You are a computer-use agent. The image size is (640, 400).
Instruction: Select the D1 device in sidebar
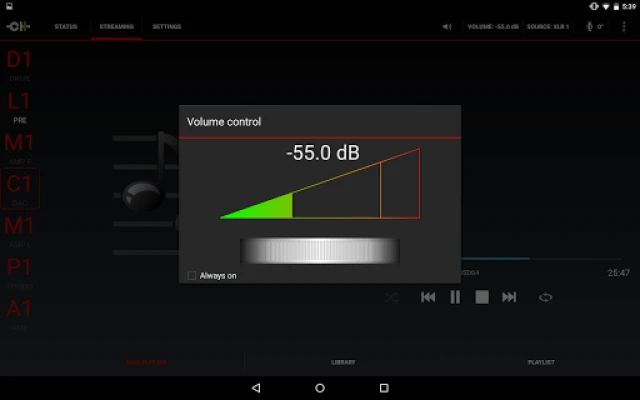coord(20,62)
